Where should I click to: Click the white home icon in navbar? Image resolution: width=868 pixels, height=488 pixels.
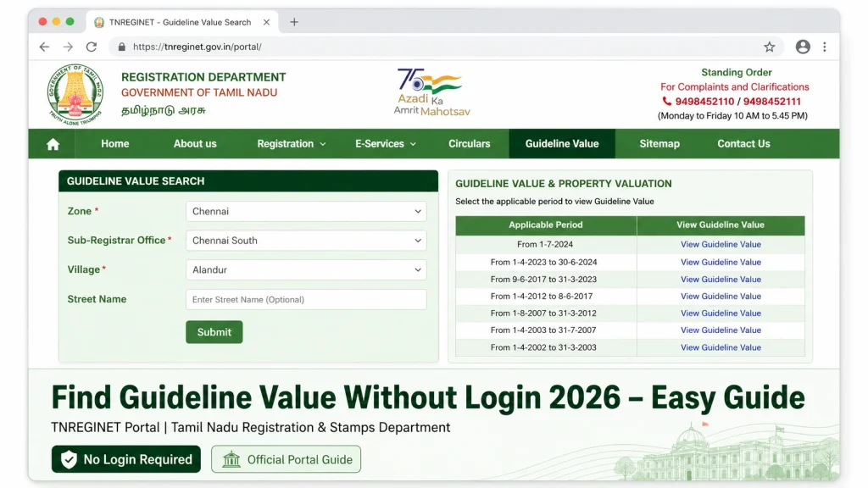53,144
